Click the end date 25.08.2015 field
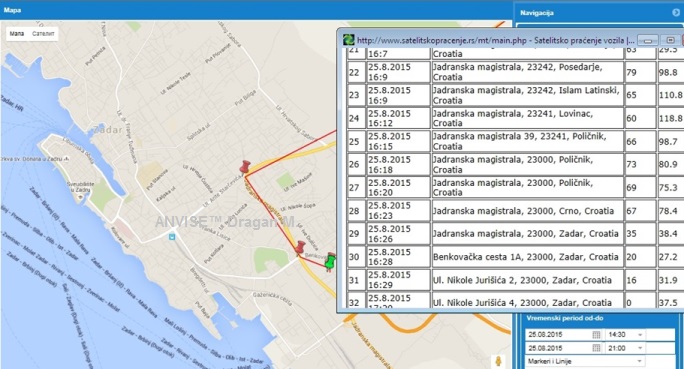684x369 pixels. click(558, 348)
